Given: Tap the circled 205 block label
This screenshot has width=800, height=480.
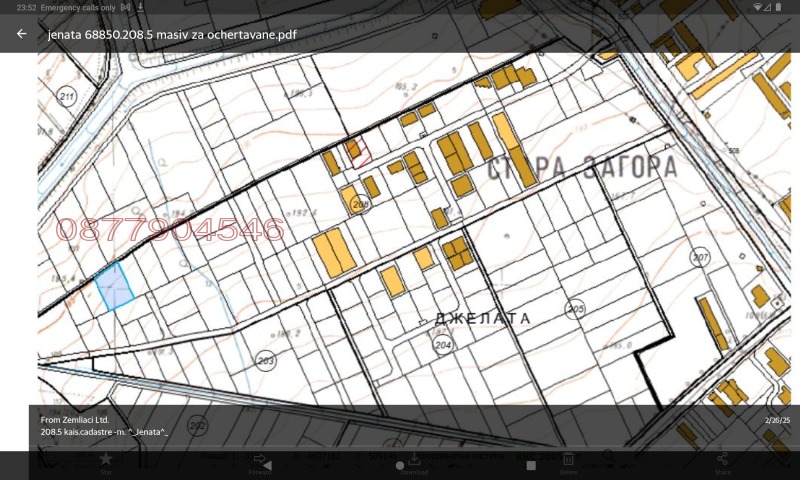Looking at the screenshot, I should [x=574, y=308].
